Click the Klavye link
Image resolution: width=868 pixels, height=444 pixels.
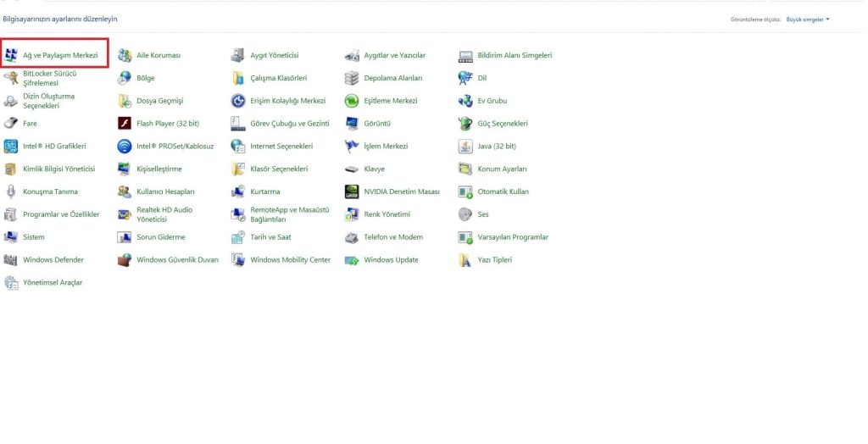tap(374, 169)
